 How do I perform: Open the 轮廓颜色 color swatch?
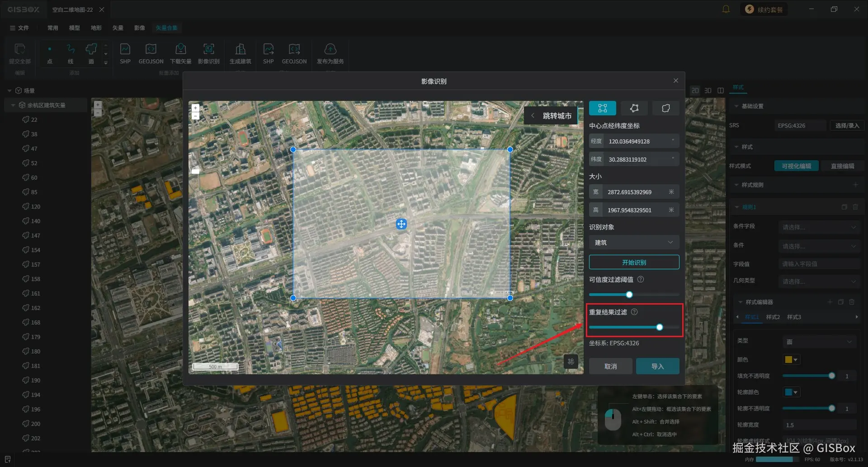tap(791, 392)
